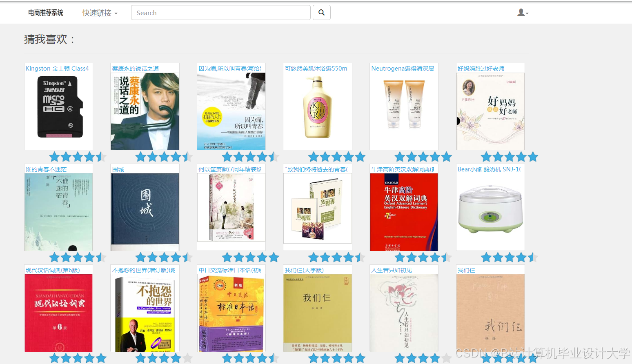Viewport: 632px width, 364px height.
Task: Click the 致青春 box set image
Action: [318, 208]
